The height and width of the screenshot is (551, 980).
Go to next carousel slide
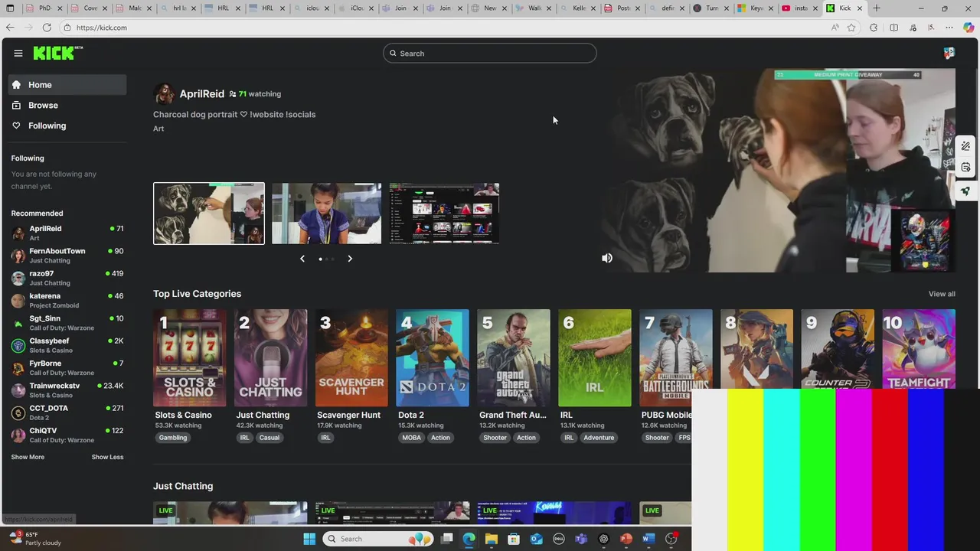point(350,259)
